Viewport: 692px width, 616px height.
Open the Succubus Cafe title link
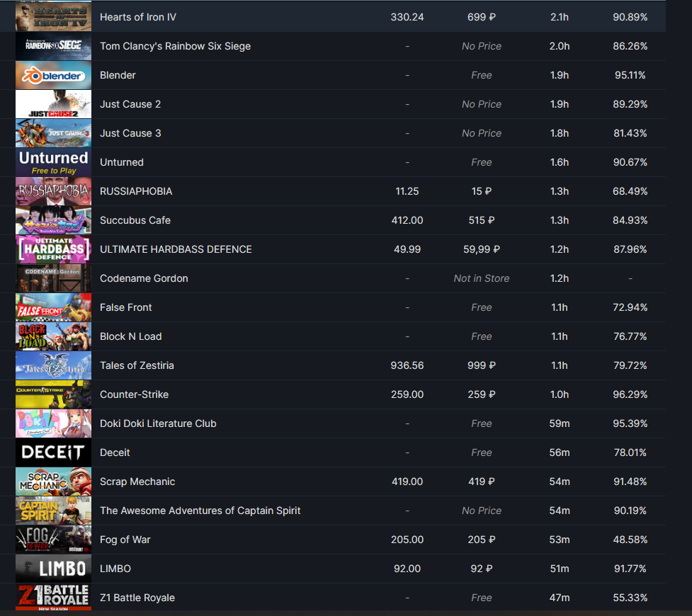coord(135,220)
